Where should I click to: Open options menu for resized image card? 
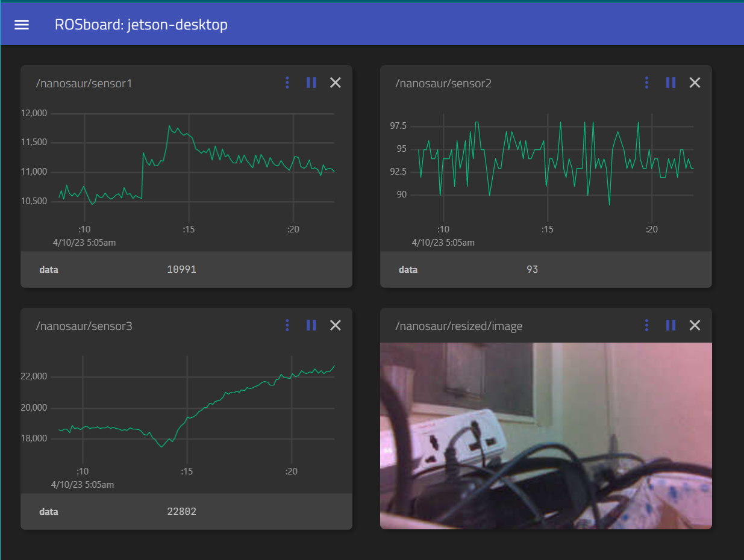(x=646, y=325)
